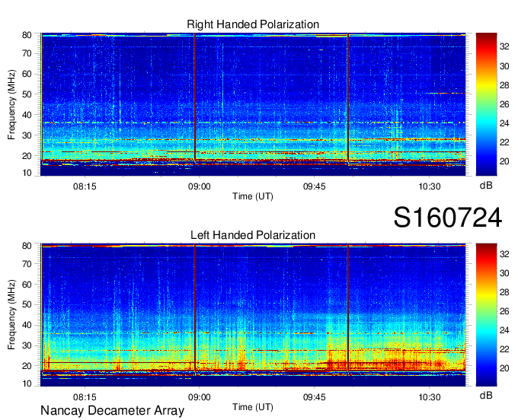Click the 70 MHz tick on Left Handed plot
Viewport: 518px width, 420px height.
27,263
